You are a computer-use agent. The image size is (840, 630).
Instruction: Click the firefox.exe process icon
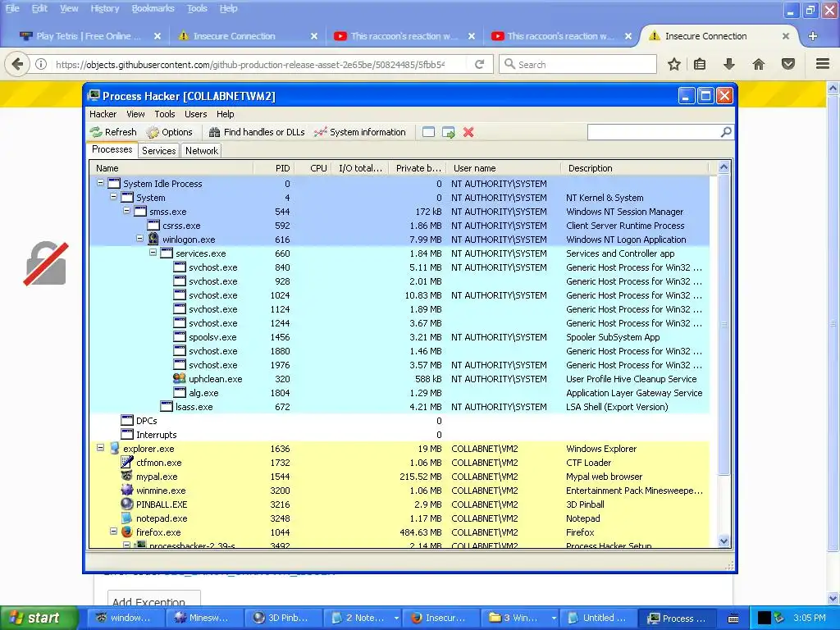(127, 532)
